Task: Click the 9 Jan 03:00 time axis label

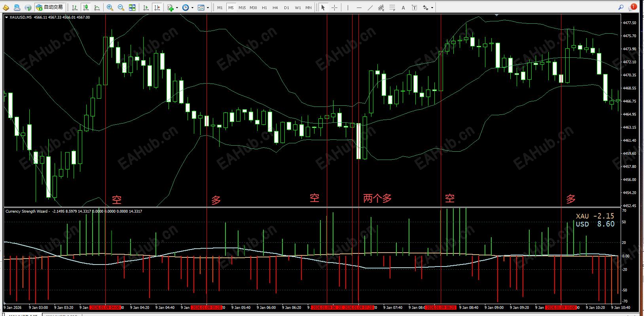Action: click(38, 308)
